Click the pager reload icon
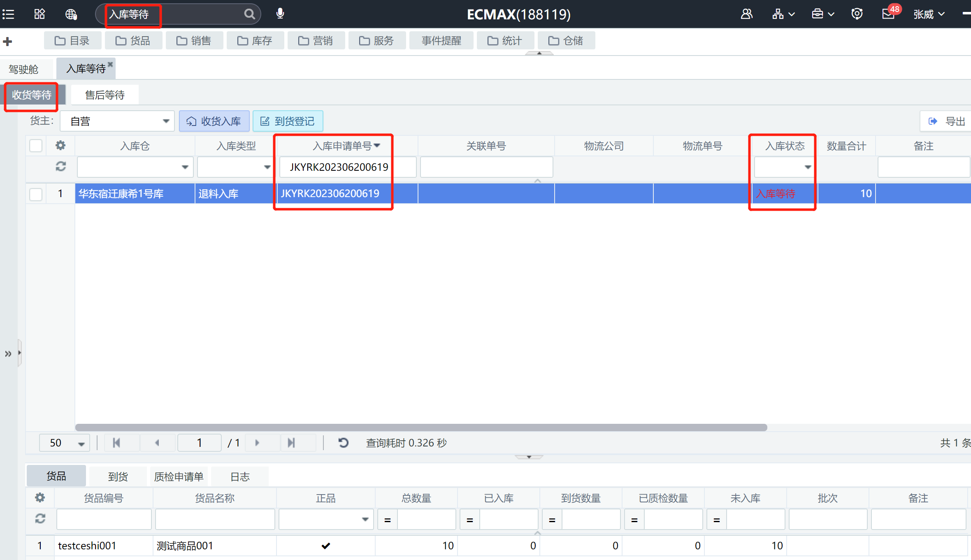The width and height of the screenshot is (971, 560). coord(343,443)
